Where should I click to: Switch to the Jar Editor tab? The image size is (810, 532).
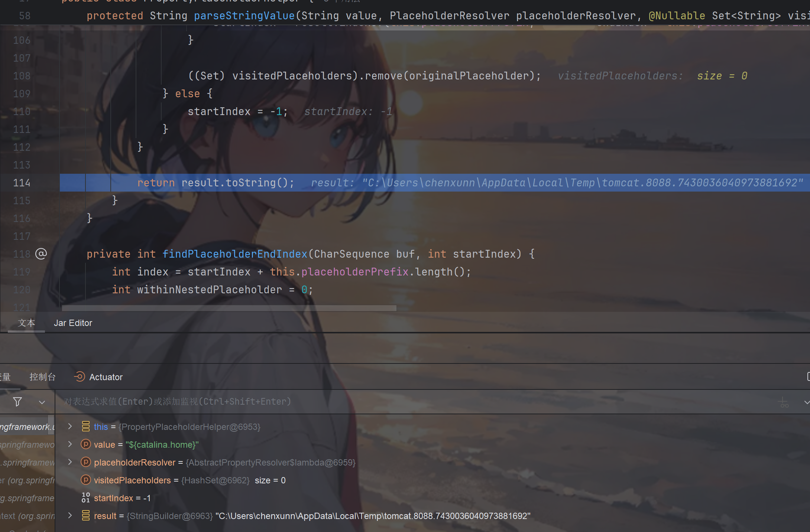[x=73, y=323]
